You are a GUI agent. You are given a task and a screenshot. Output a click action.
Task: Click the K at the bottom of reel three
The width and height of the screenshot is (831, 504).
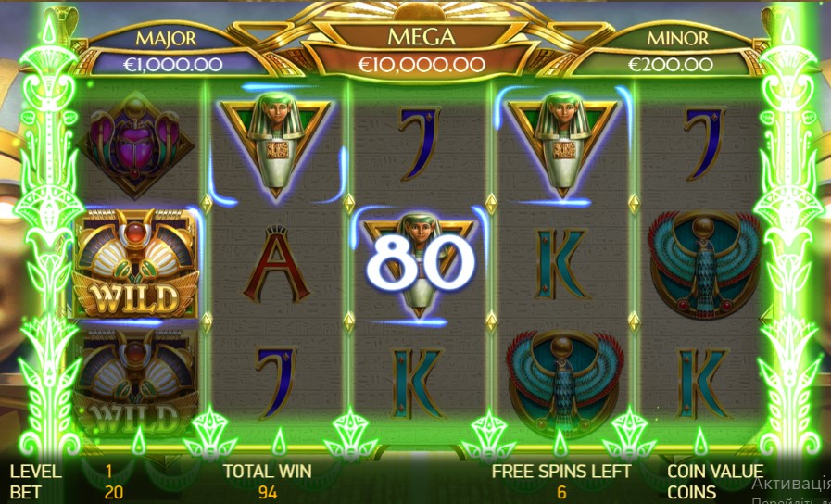click(x=418, y=383)
